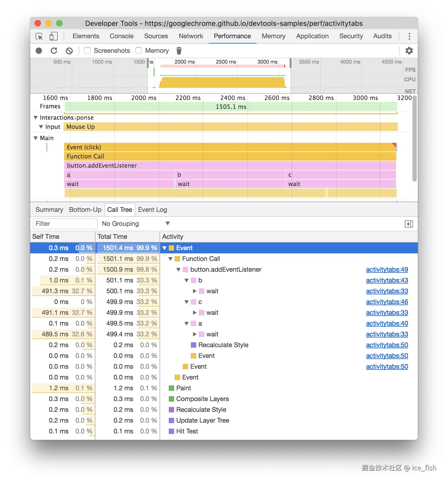
Task: Toggle the heaviest stack sidebar icon
Action: coord(409,224)
